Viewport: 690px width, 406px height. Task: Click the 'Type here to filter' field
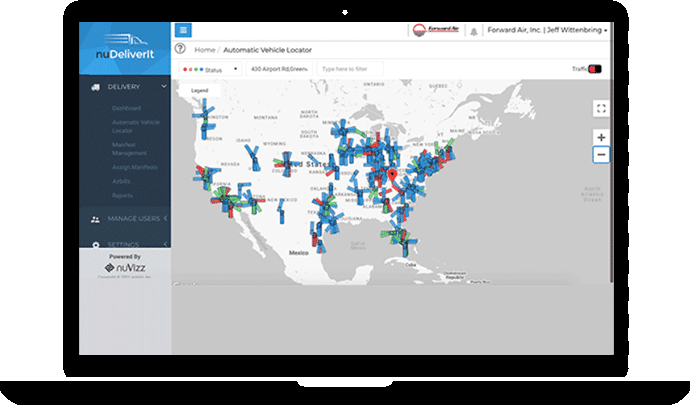click(349, 69)
